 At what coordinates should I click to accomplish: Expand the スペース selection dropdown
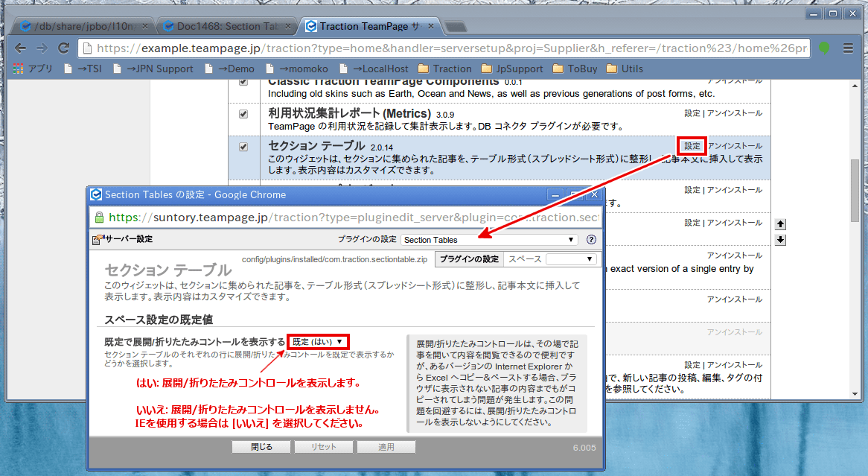pyautogui.click(x=570, y=259)
